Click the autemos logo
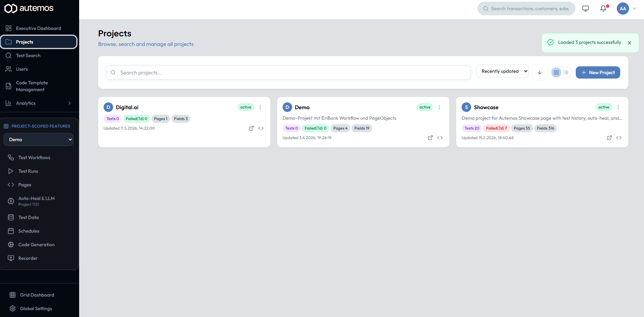The width and height of the screenshot is (644, 317). point(29,8)
